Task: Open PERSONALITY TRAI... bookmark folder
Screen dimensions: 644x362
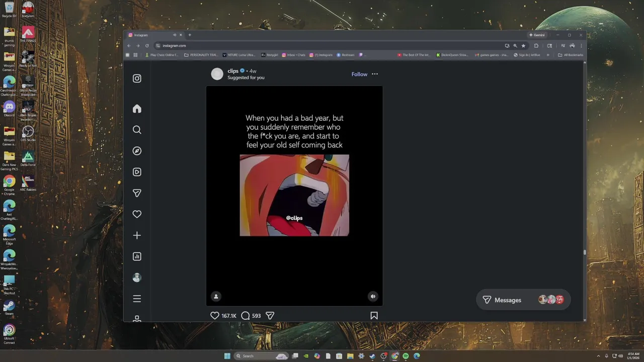Action: click(201, 55)
